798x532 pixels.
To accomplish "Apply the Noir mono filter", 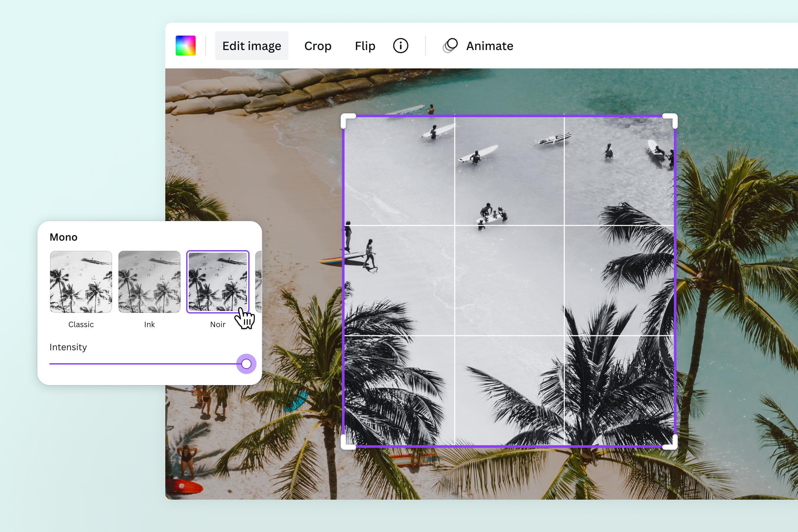I will [x=218, y=282].
